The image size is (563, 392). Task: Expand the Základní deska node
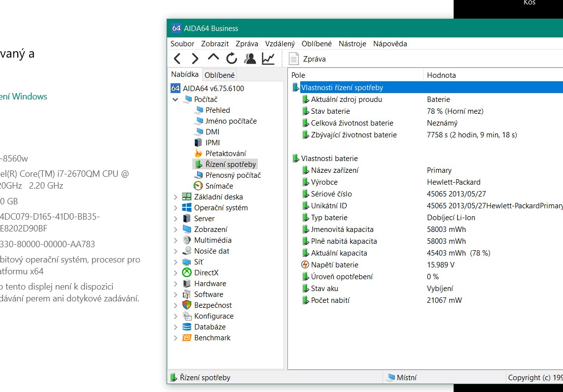tap(176, 197)
